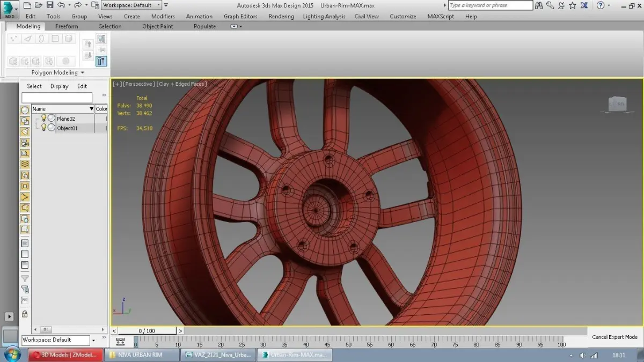
Task: Click the Open File folder icon
Action: 38,5
